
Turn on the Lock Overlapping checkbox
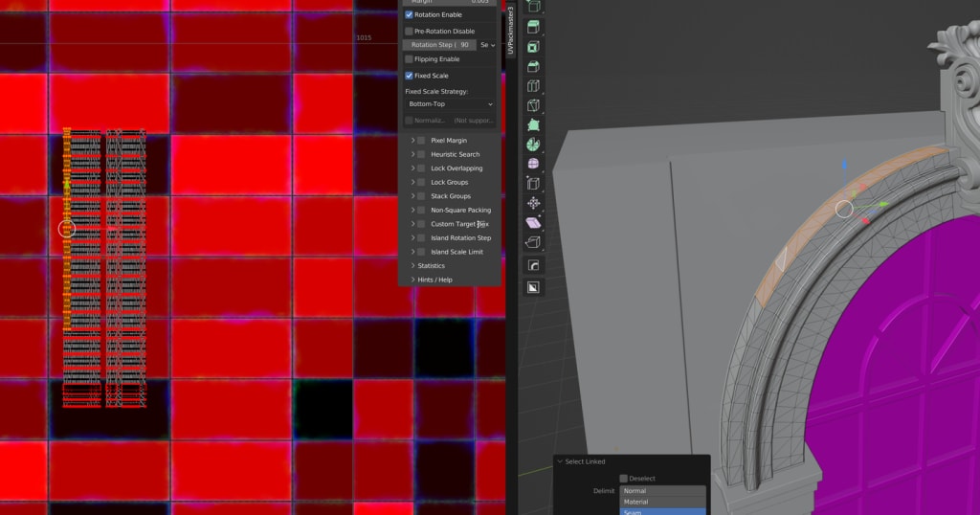[421, 168]
